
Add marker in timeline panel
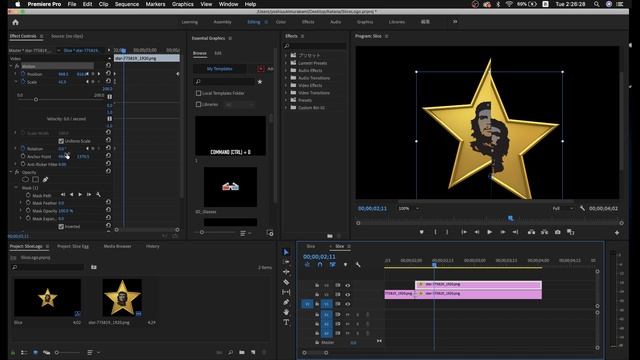point(345,265)
